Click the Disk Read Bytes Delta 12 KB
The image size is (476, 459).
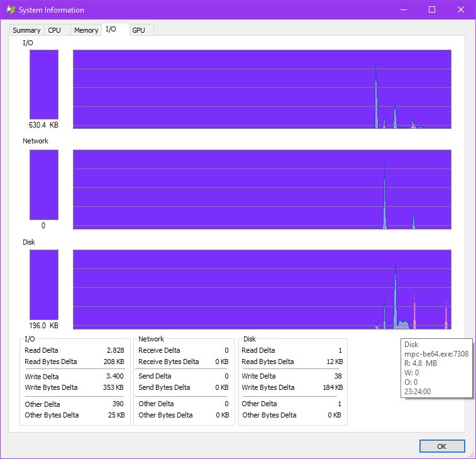tap(335, 362)
